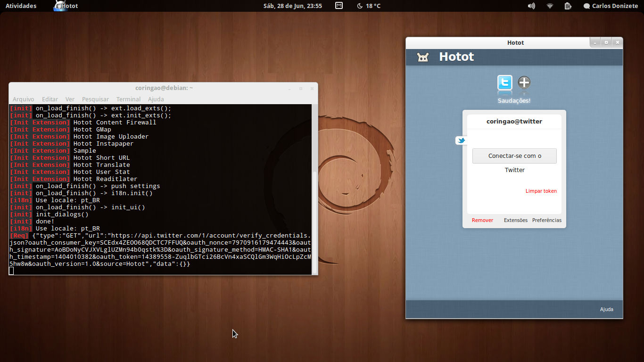
Task: Open the Terminal menu in the terminal window
Action: coord(129,99)
